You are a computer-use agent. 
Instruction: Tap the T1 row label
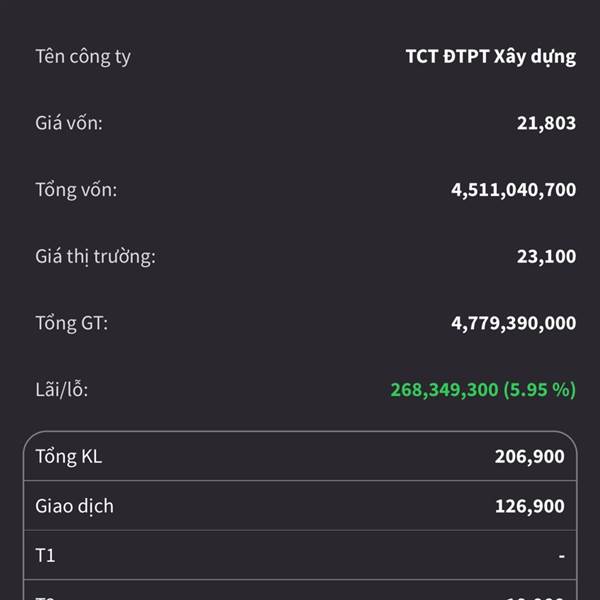point(45,555)
